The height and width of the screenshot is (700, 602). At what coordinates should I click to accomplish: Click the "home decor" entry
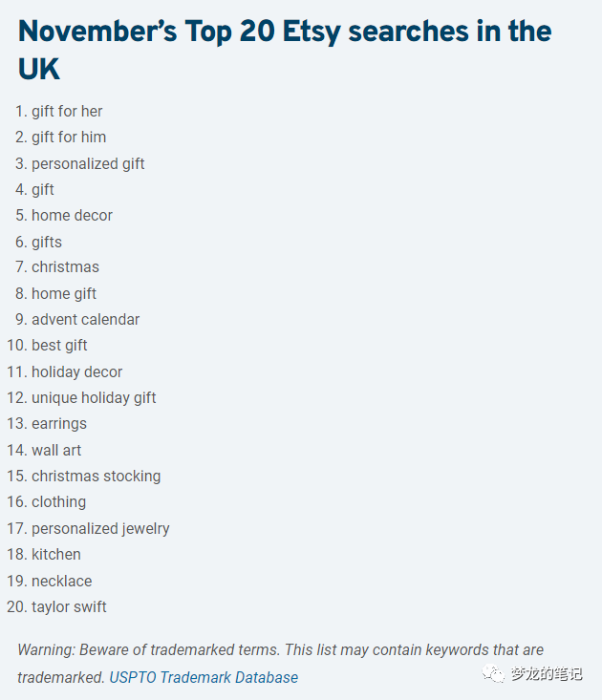72,215
